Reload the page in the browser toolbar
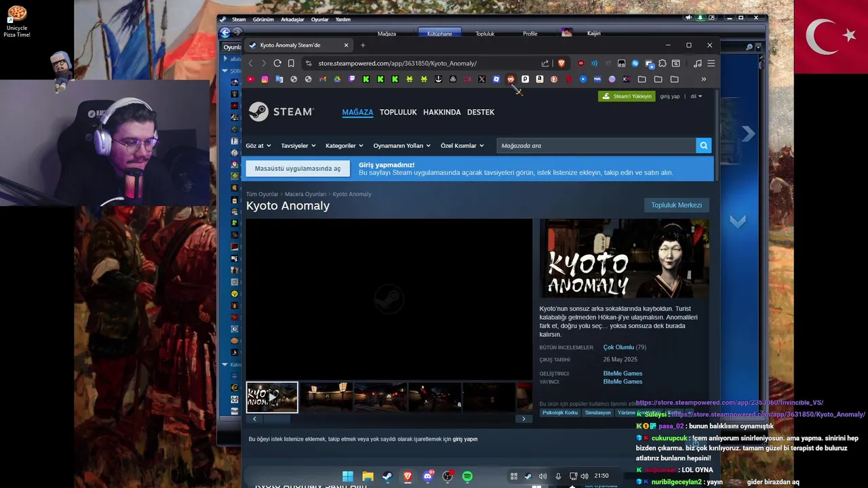 pyautogui.click(x=277, y=63)
